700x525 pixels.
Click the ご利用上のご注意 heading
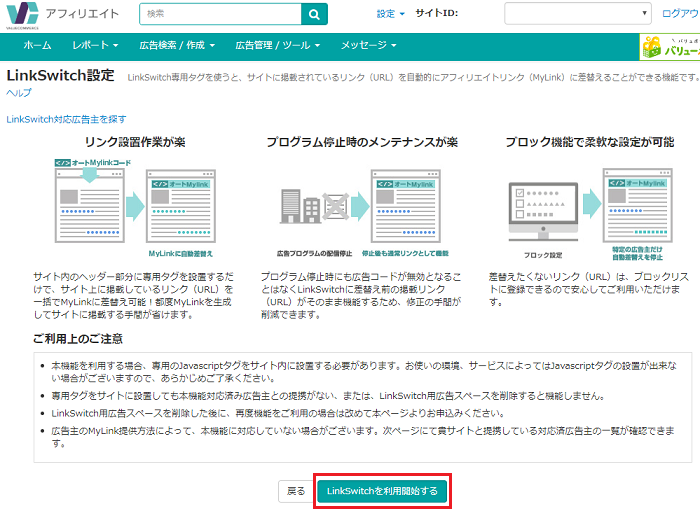[x=78, y=339]
